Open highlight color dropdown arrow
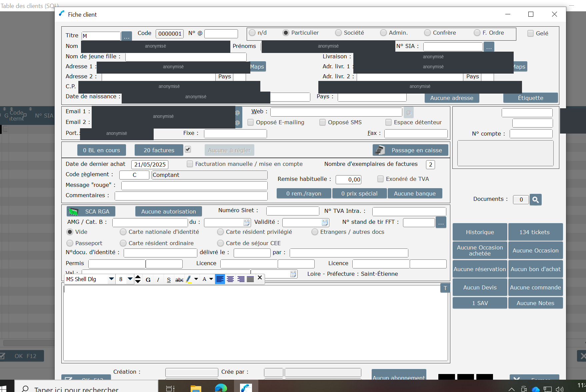Image resolution: width=586 pixels, height=392 pixels. pos(196,279)
